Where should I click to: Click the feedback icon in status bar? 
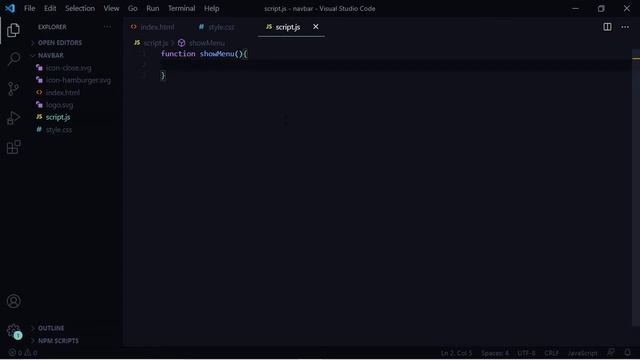tap(611, 353)
